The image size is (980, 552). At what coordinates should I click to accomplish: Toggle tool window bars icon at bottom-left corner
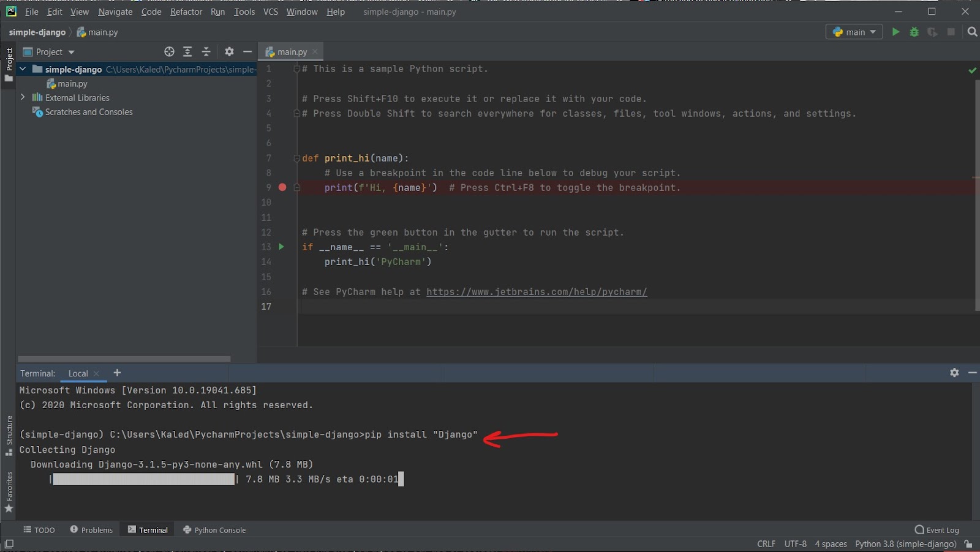click(x=9, y=544)
